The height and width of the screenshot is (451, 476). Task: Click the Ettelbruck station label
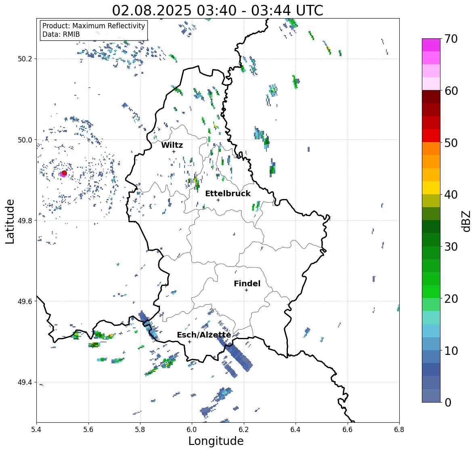tap(228, 194)
